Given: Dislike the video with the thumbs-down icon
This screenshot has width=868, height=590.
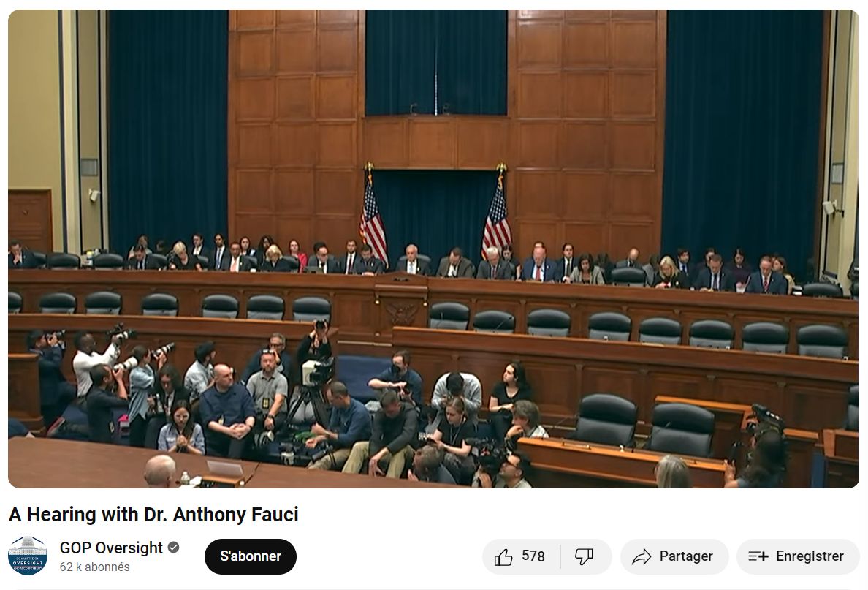Looking at the screenshot, I should point(584,556).
